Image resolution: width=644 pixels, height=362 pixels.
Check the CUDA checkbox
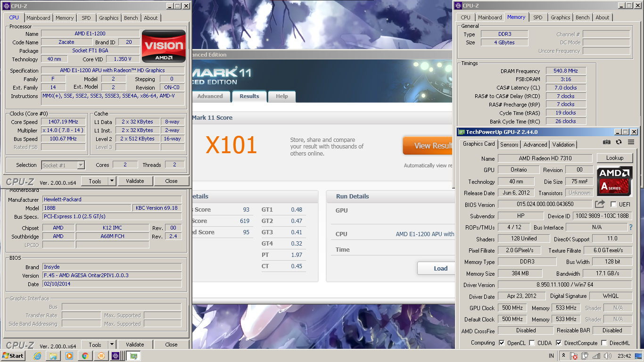point(532,343)
